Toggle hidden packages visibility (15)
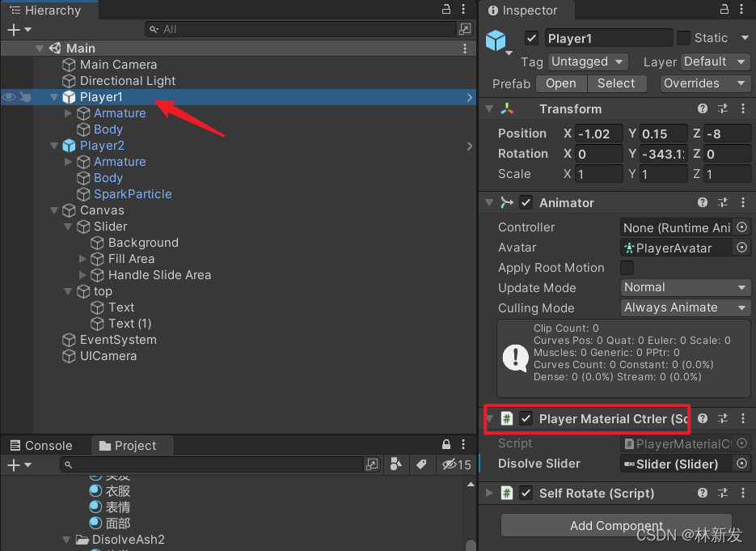The height and width of the screenshot is (551, 756). tap(456, 464)
